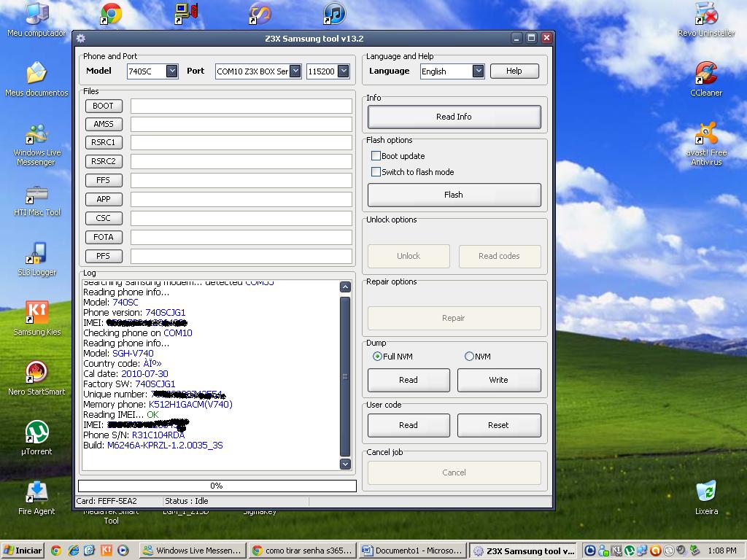Click the µTorrent system tray icon
Image resolution: width=747 pixels, height=560 pixels.
[x=630, y=551]
